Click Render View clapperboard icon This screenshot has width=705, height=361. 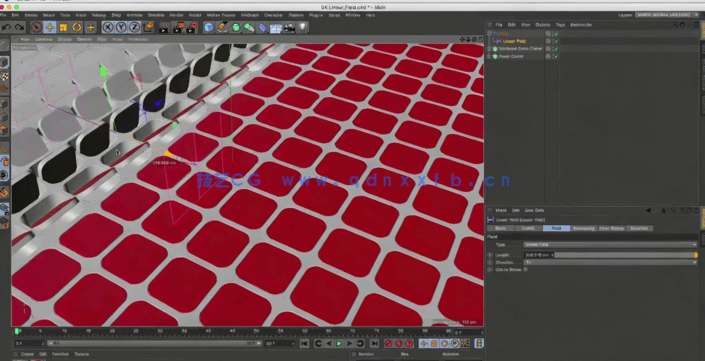(165, 27)
